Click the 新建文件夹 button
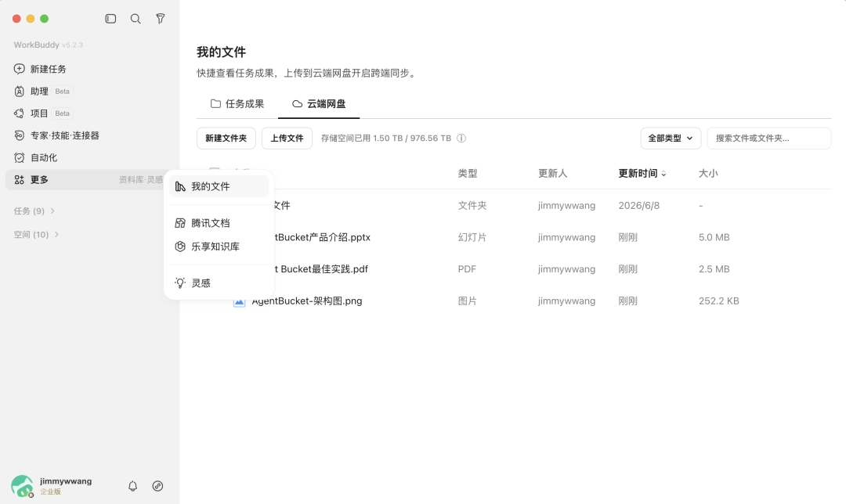846x504 pixels. coord(226,139)
